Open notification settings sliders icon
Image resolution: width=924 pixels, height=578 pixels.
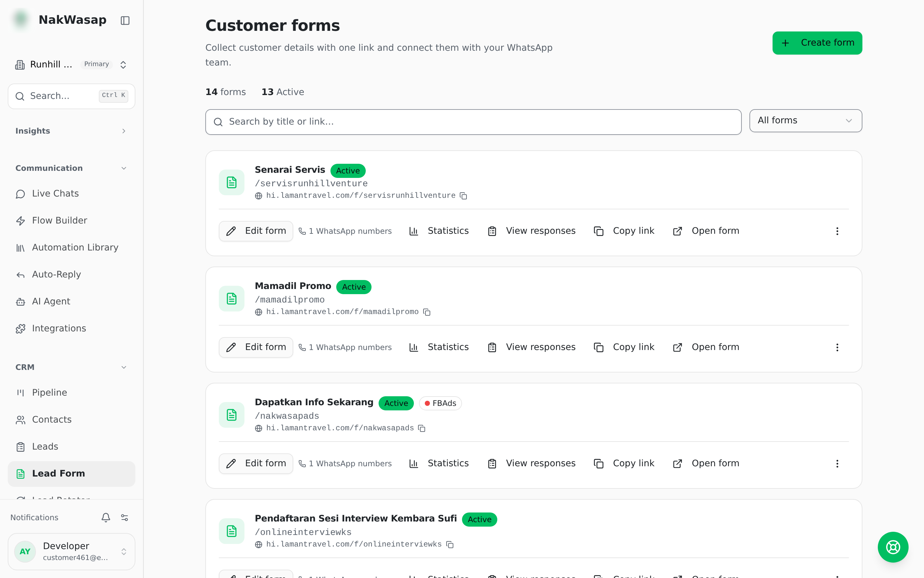coord(124,517)
